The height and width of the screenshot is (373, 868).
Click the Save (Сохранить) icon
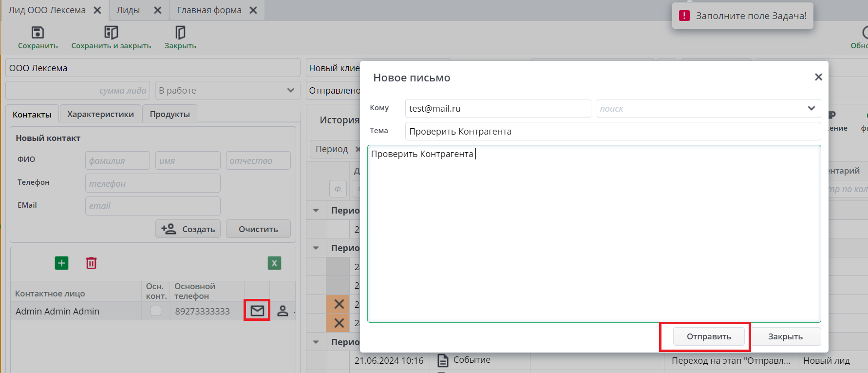(x=38, y=33)
